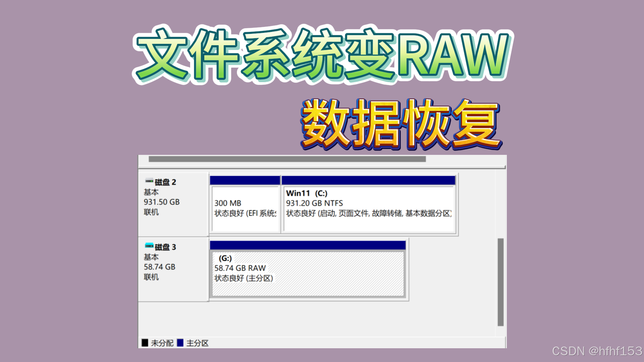Select the (G:) 58.74 GB RAW partition

point(308,273)
